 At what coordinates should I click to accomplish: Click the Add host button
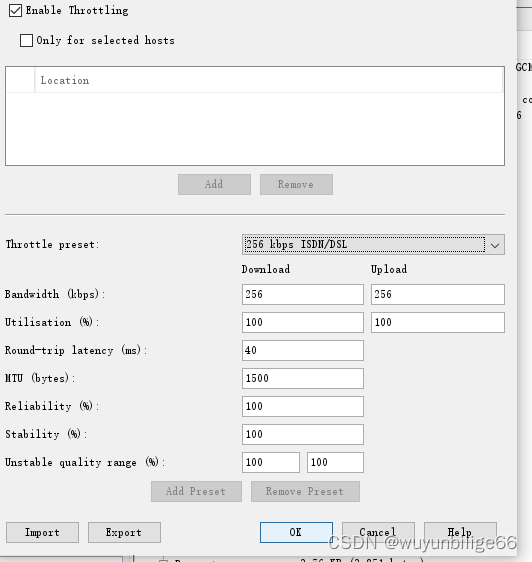(x=214, y=185)
